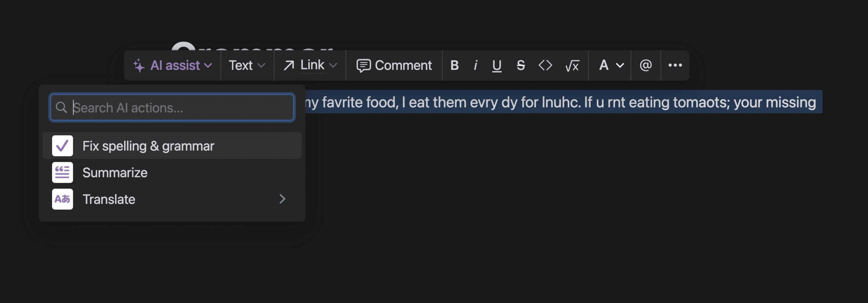Click the Translate submenu arrow chevron
Screen dimensions: 868x303
point(282,199)
